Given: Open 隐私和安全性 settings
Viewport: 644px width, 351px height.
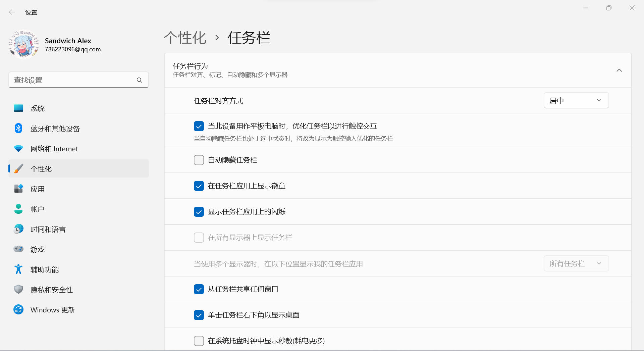Looking at the screenshot, I should (x=51, y=289).
